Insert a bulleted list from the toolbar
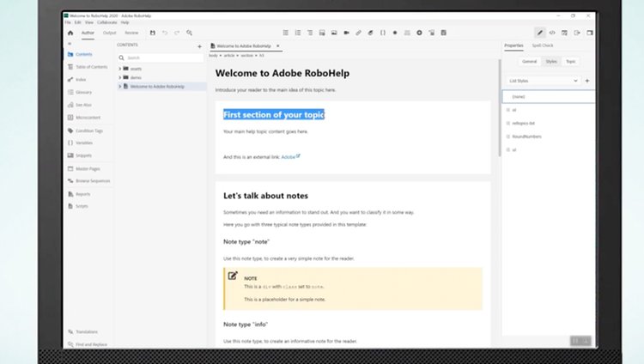The width and height of the screenshot is (644, 364). [285, 33]
